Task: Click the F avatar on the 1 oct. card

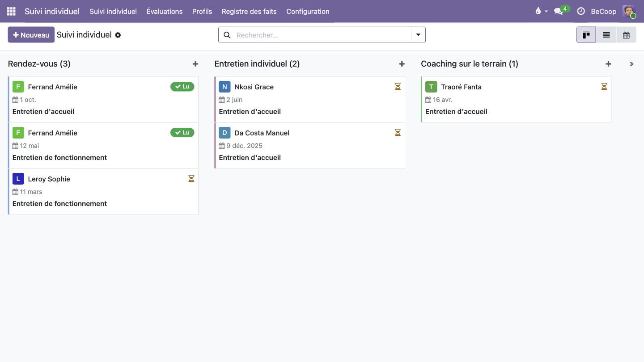Action: (18, 87)
